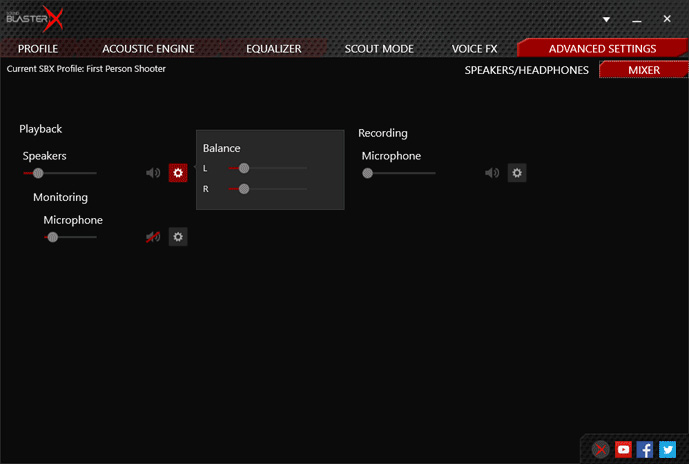Open the Facebook link icon
Screen dimensions: 689x464
click(645, 450)
